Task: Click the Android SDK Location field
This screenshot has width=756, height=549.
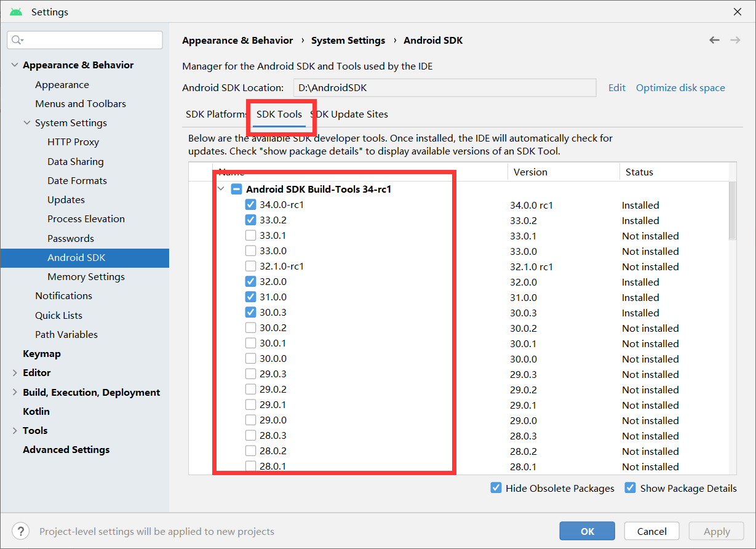Action: (x=445, y=88)
